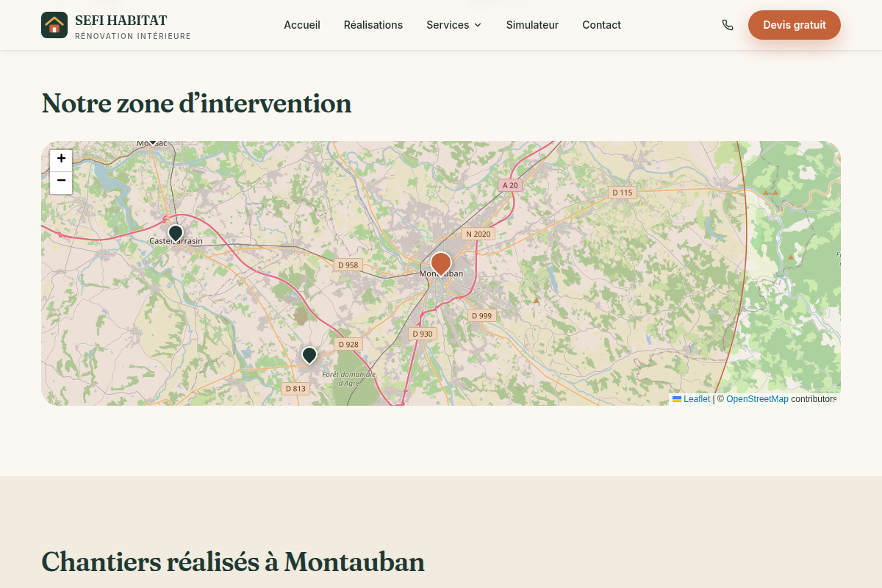Click the D 999 road label
This screenshot has width=882, height=588.
click(x=482, y=315)
